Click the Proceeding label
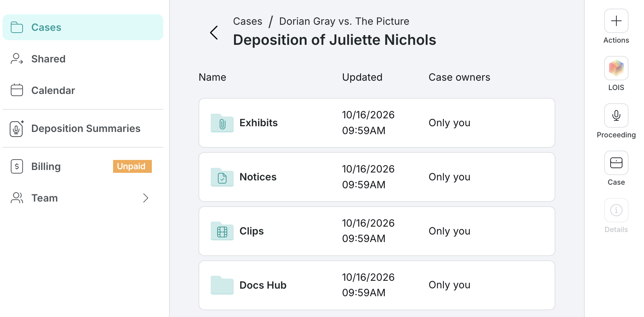Screen dimensions: 644x317 coord(616,135)
